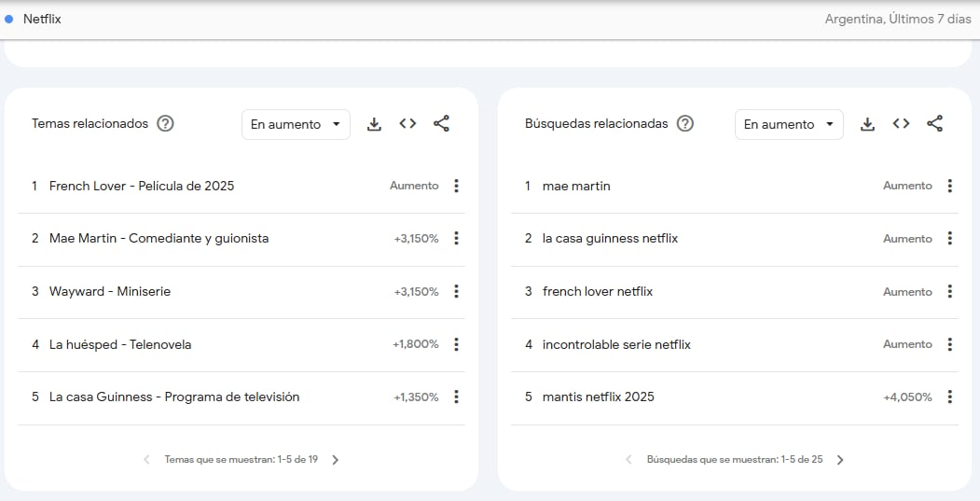Image resolution: width=980 pixels, height=501 pixels.
Task: Open options for incontrolable serie netflix
Action: click(949, 344)
